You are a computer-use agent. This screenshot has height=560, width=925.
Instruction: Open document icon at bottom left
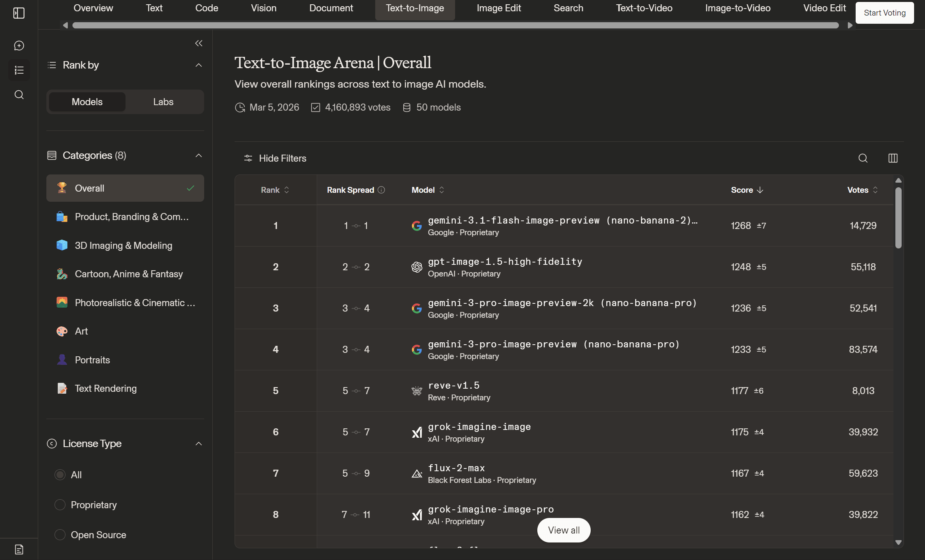(19, 549)
